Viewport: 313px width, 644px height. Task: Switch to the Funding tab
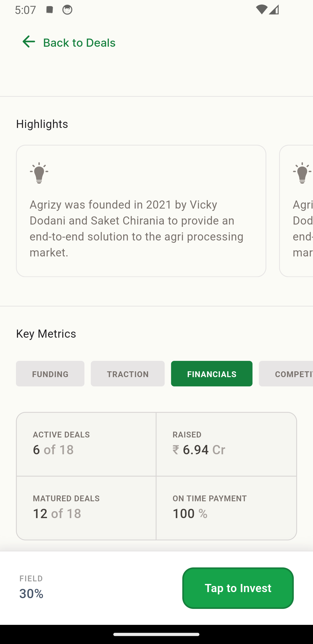pos(50,374)
